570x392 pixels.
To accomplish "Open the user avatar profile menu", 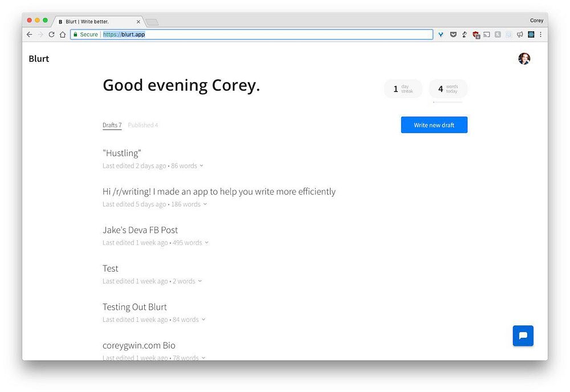I will (x=524, y=59).
